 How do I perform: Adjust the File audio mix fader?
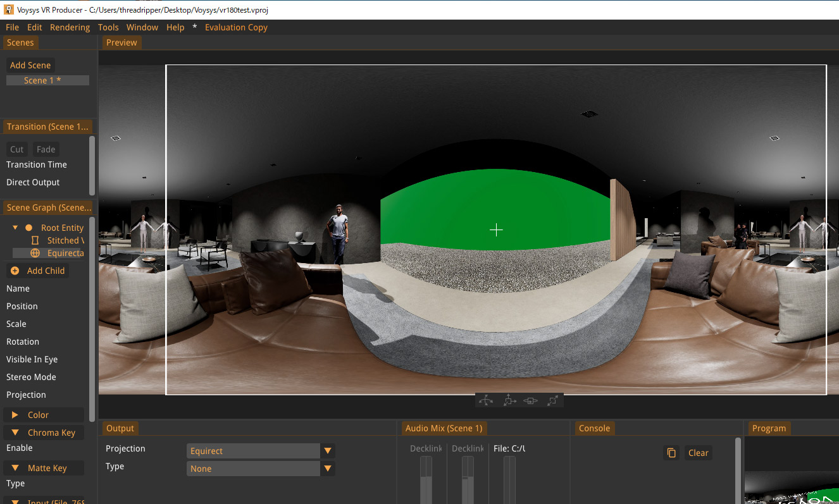(x=509, y=481)
